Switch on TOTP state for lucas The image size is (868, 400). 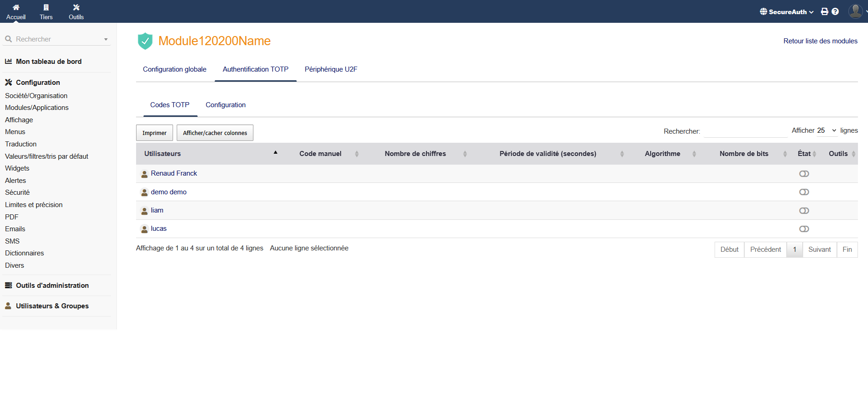click(x=804, y=229)
